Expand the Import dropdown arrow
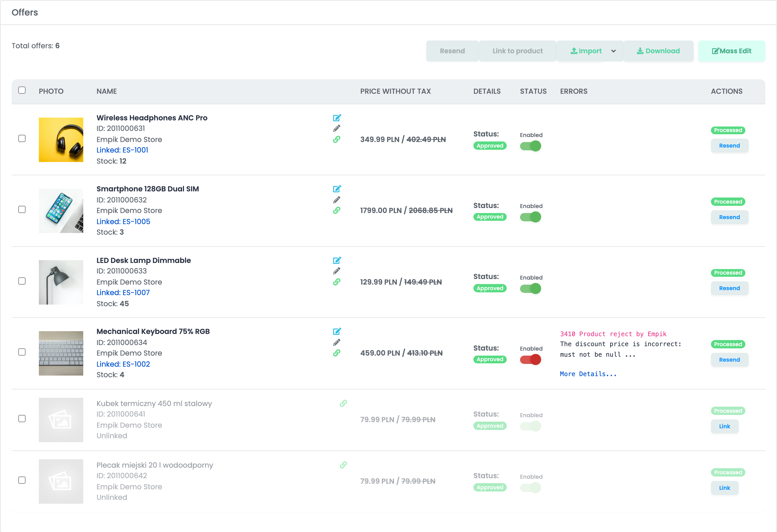777x532 pixels. 613,51
